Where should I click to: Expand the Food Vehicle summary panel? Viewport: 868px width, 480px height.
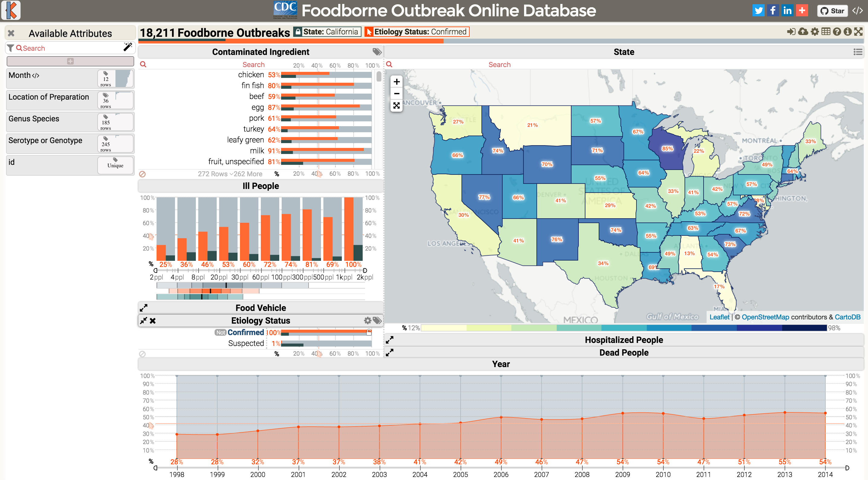point(144,308)
